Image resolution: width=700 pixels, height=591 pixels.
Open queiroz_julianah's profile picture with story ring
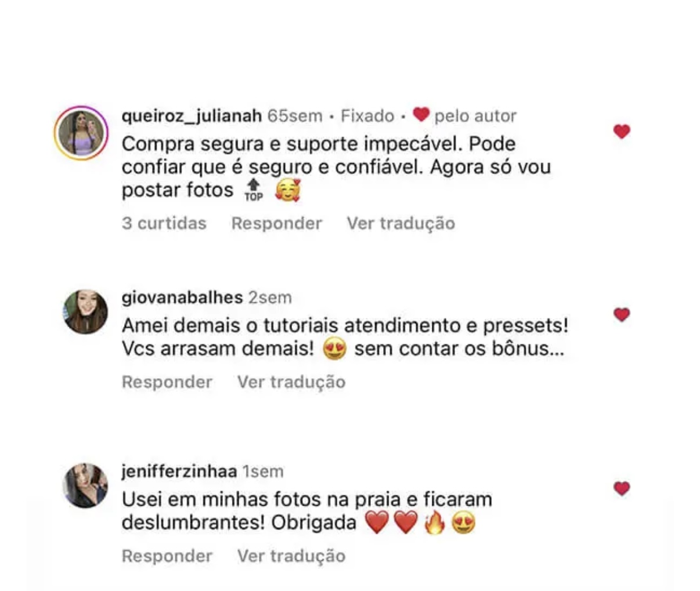(x=81, y=133)
